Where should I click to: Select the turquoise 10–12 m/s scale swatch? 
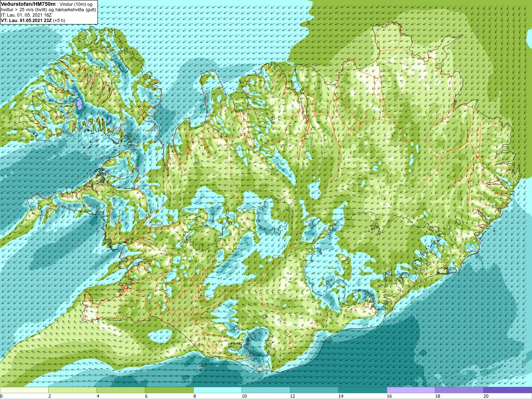[266, 390]
